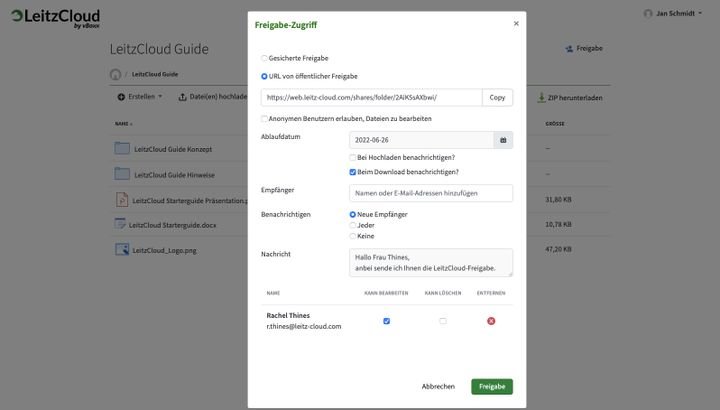Click the LeitzCloud_Logo.png image icon
Screen dimensions: 720x410
(x=122, y=249)
